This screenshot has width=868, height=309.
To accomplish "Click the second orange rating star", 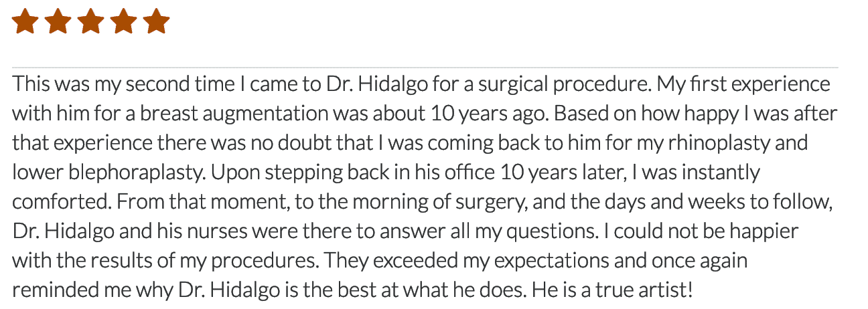I will tap(58, 21).
